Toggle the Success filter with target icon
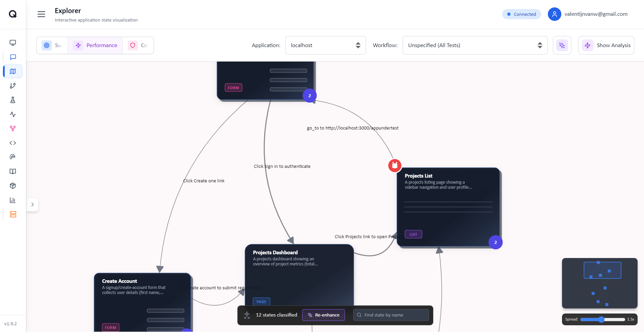644x332 pixels. coord(52,45)
